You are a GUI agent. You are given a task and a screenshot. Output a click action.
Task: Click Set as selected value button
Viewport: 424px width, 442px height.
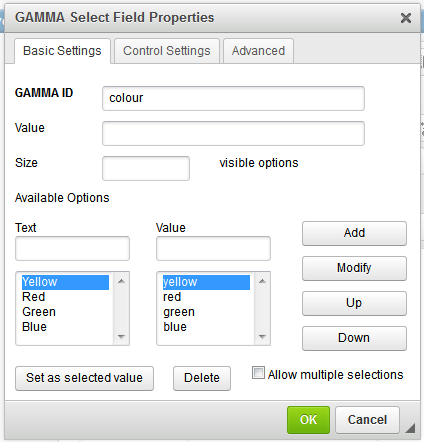[x=84, y=378]
